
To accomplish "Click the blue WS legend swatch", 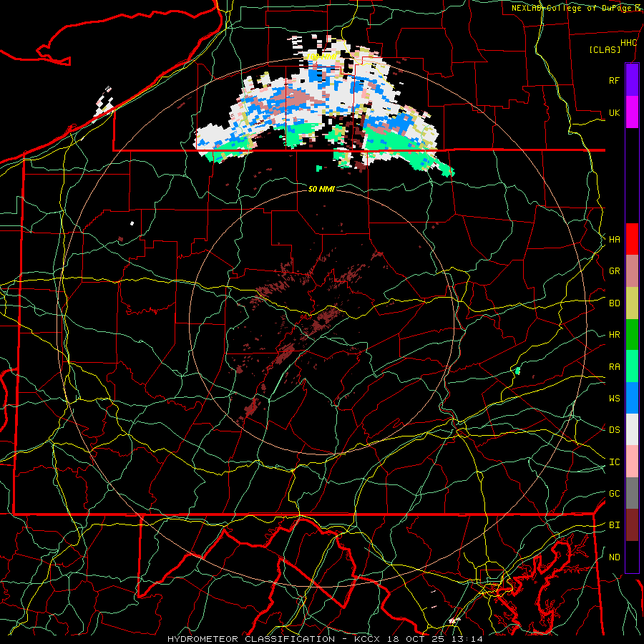I will click(632, 398).
